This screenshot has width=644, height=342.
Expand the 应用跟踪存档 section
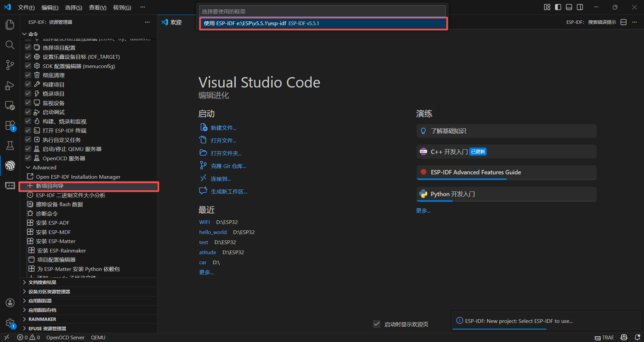89,310
